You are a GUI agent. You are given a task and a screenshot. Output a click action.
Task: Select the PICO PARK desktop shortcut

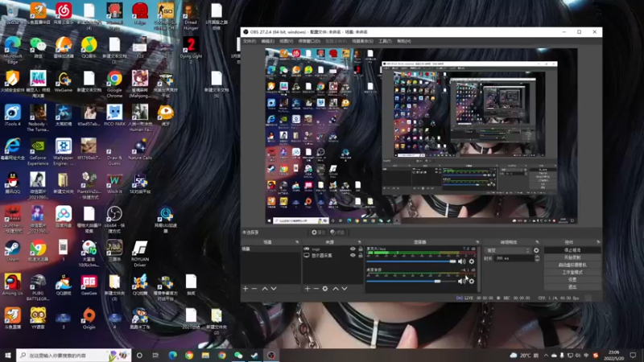[114, 115]
